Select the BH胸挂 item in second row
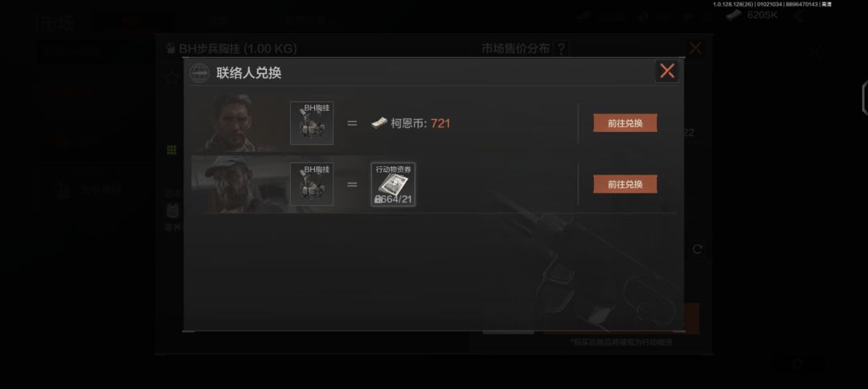 coord(312,184)
